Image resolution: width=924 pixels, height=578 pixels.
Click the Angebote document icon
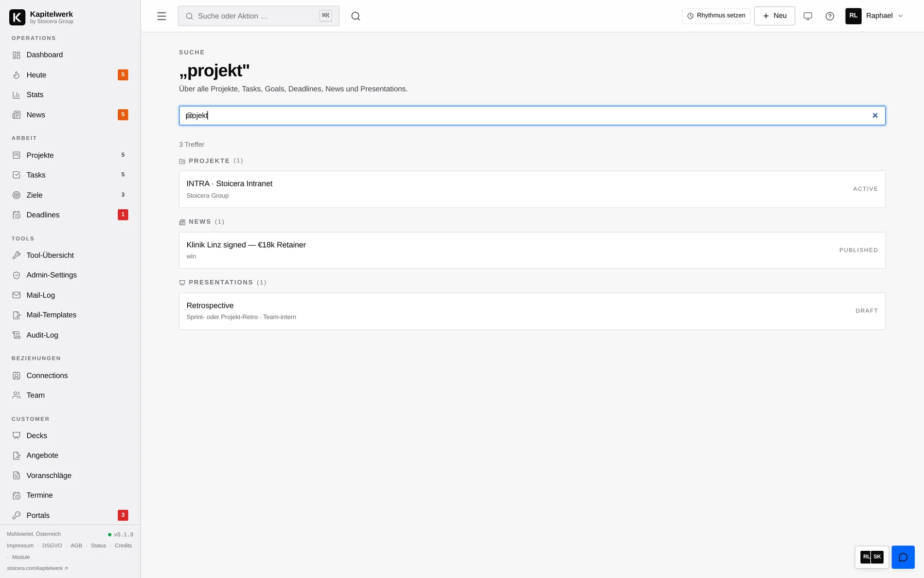[17, 456]
